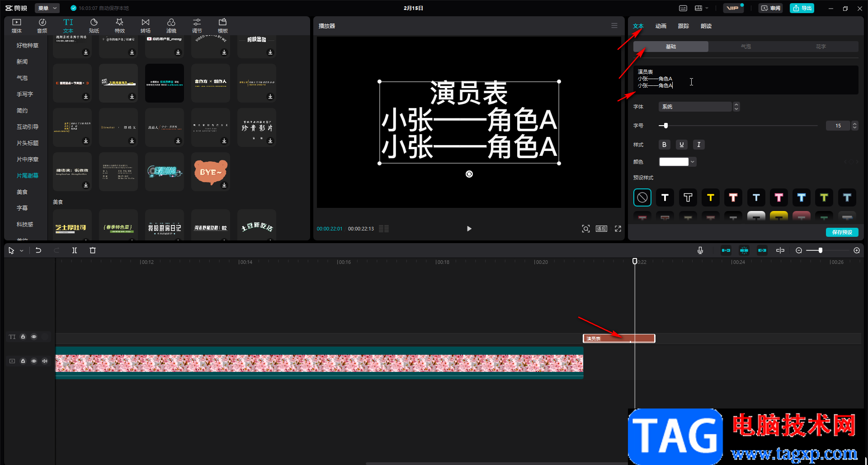The height and width of the screenshot is (465, 868).
Task: Open the Effects (特效) panel
Action: pos(120,26)
